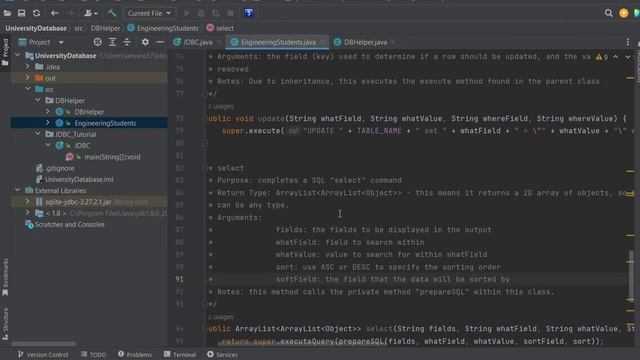Open the Problems tool window

tap(135, 355)
